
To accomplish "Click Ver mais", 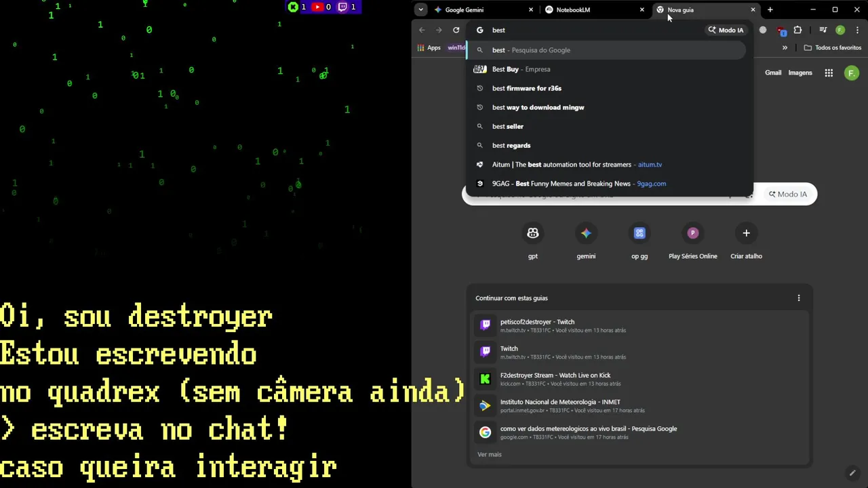I will (x=490, y=454).
